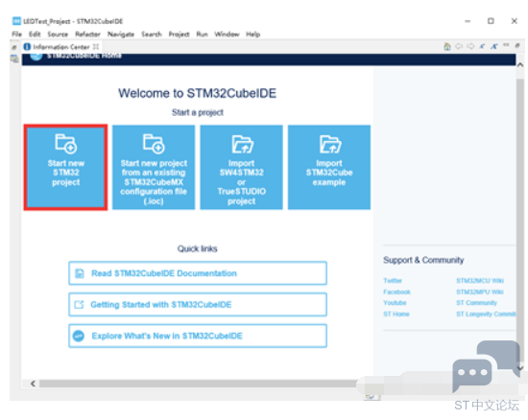Click the STM32CubeIDE app icon in title bar
The width and height of the screenshot is (528, 420).
coord(16,21)
